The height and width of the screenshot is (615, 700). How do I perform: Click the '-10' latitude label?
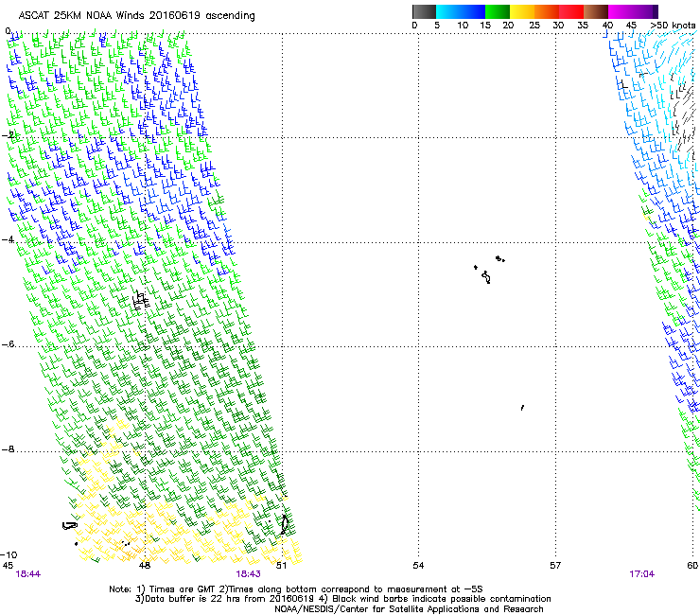[9, 555]
